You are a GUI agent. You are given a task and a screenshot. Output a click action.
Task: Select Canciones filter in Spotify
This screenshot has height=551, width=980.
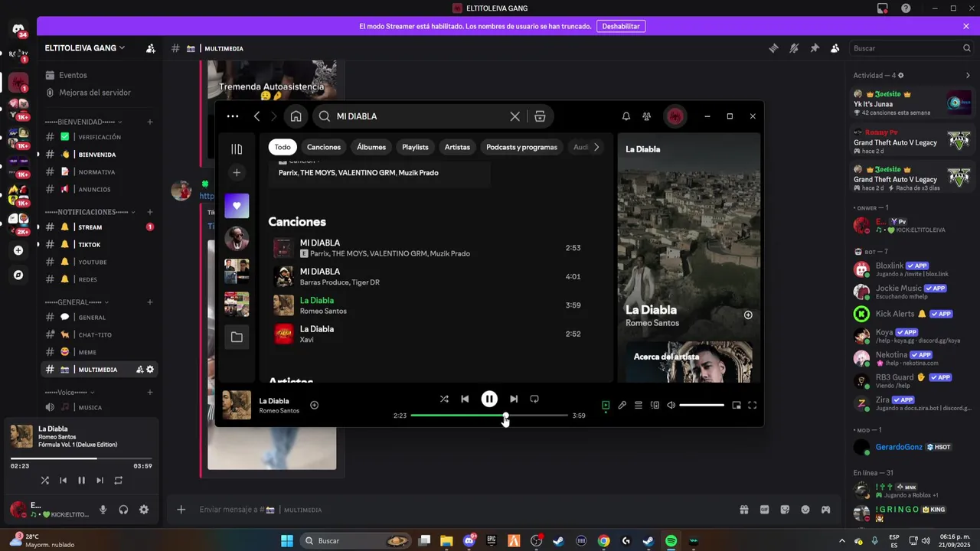pos(324,147)
